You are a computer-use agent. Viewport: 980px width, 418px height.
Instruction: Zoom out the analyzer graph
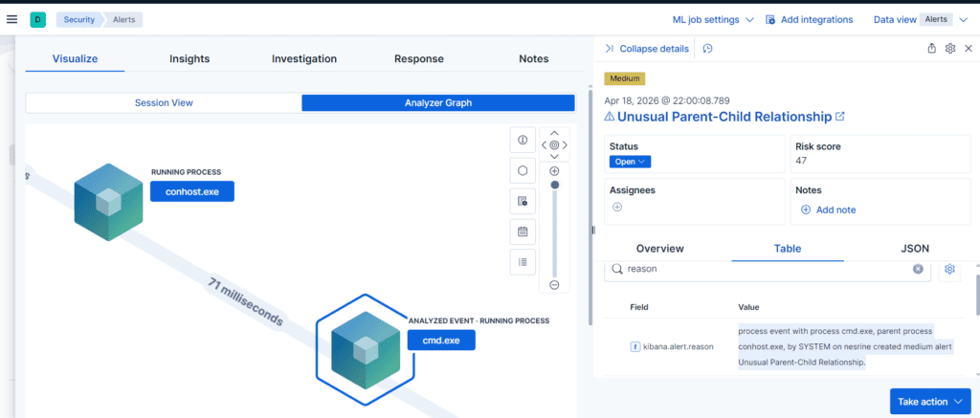click(554, 285)
